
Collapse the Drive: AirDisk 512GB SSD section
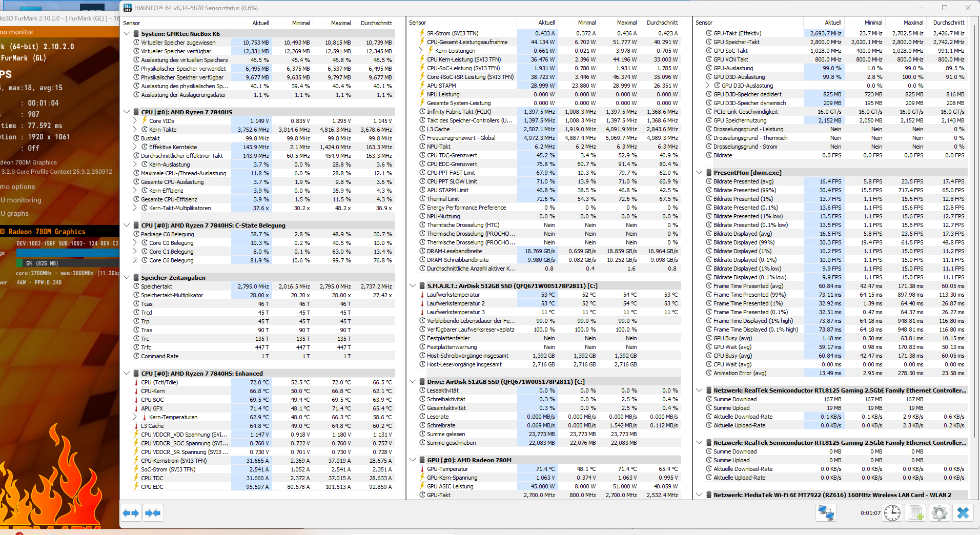413,382
